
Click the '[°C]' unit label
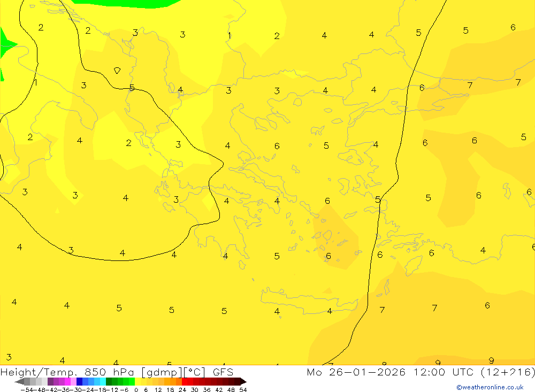[x=194, y=372]
